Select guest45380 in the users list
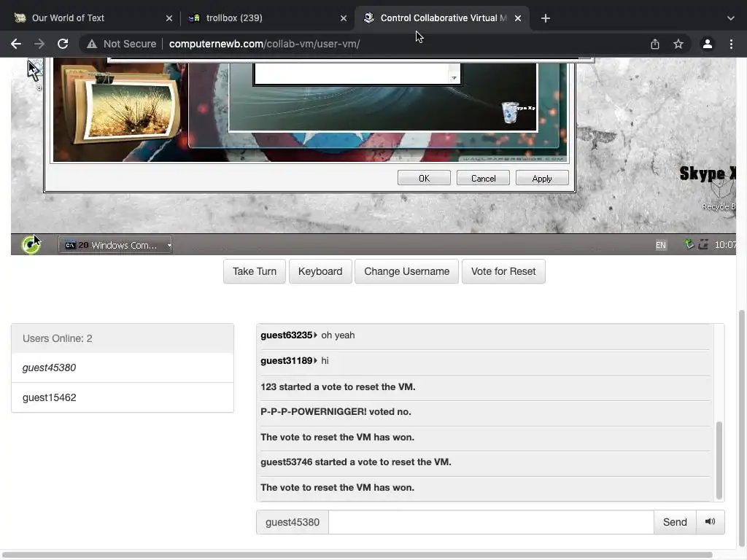Screen dimensions: 747x560 (123, 367)
